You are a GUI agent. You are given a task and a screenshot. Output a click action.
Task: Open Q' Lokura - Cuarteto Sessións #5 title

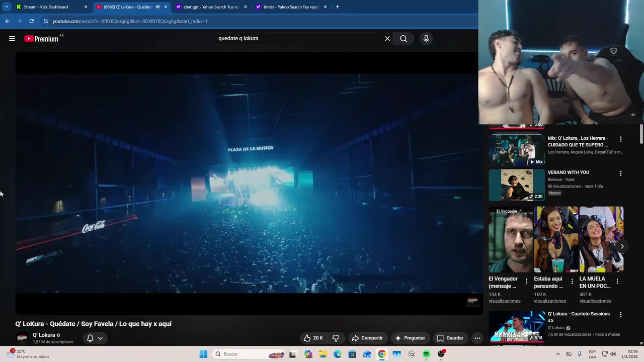(579, 317)
